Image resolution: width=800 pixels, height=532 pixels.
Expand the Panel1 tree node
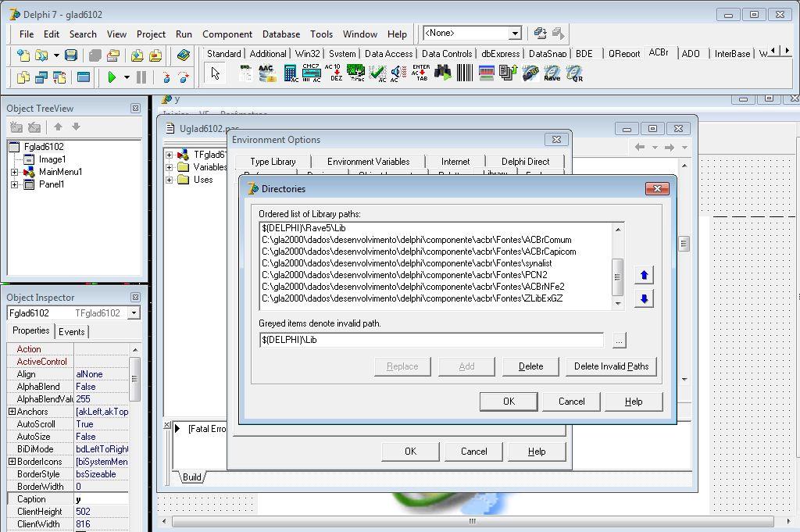tap(14, 184)
